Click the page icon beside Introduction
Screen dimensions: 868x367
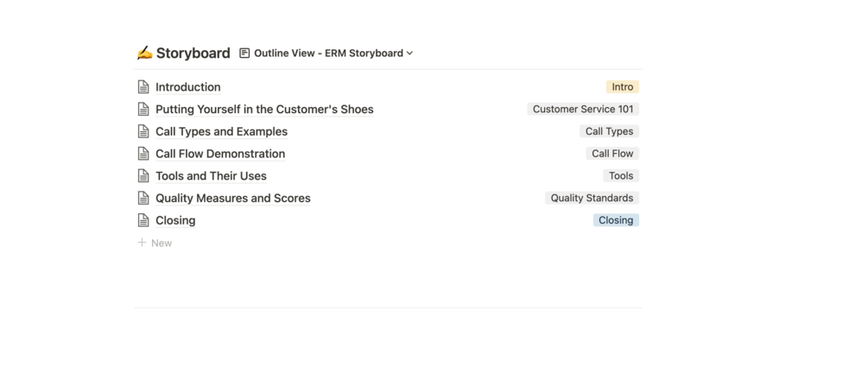(143, 87)
